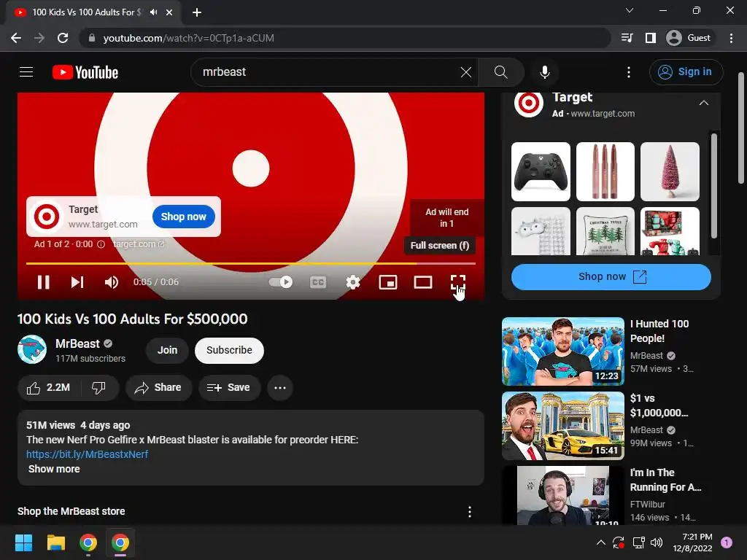The width and height of the screenshot is (747, 560).
Task: Open MrBeast channel name link
Action: [77, 344]
